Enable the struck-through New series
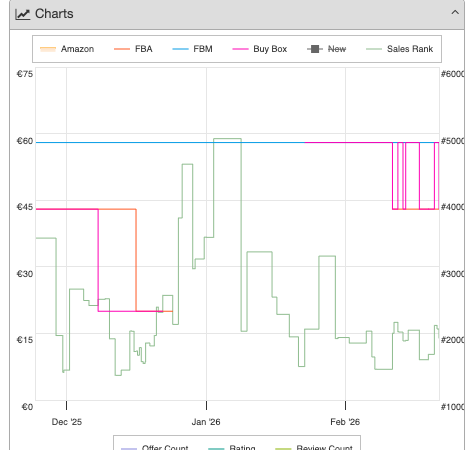Screen dimensions: 474x450 coord(327,49)
